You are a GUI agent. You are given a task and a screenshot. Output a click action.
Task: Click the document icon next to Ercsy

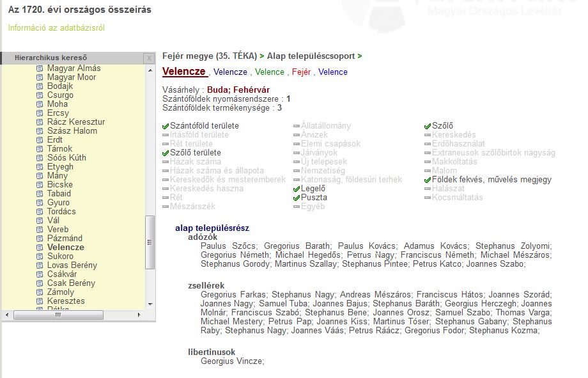point(40,113)
